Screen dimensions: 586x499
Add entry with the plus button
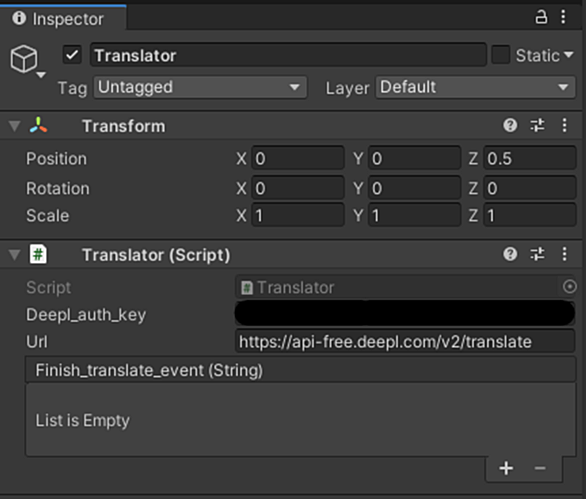pyautogui.click(x=506, y=468)
